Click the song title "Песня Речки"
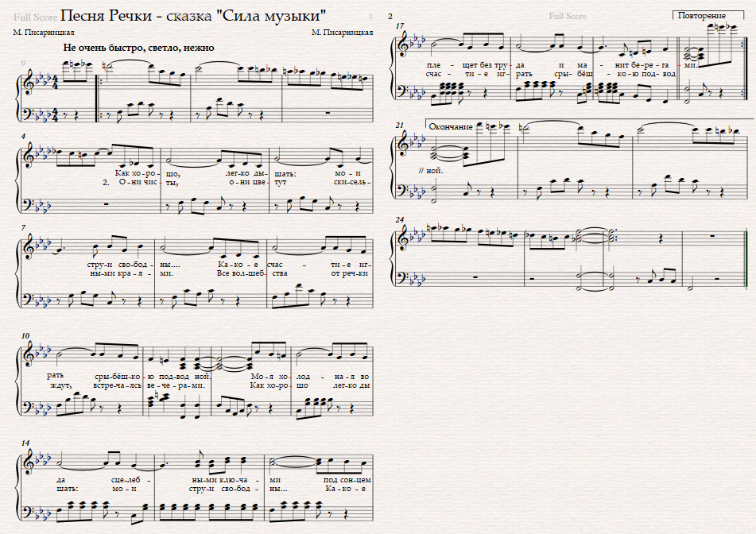 click(108, 15)
